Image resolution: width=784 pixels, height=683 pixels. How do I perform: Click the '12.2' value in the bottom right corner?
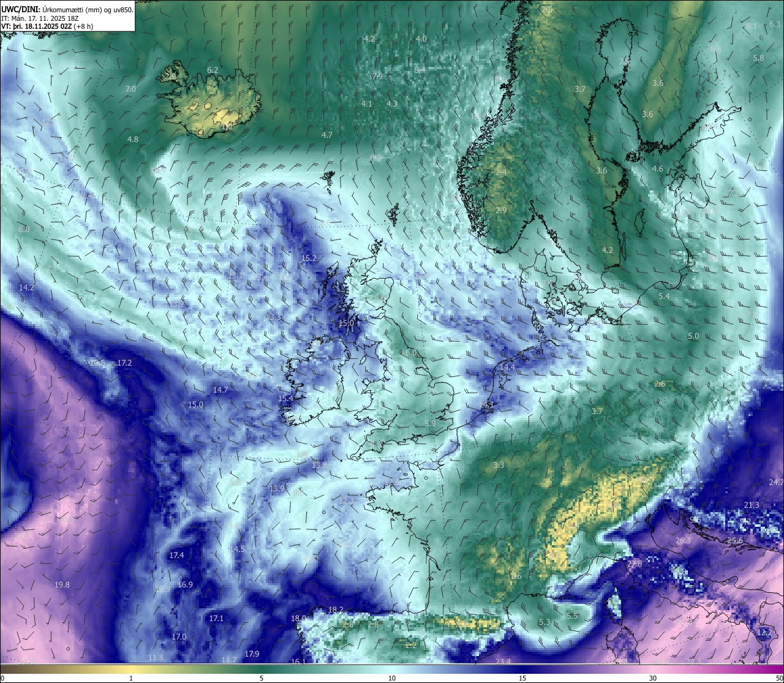click(764, 633)
